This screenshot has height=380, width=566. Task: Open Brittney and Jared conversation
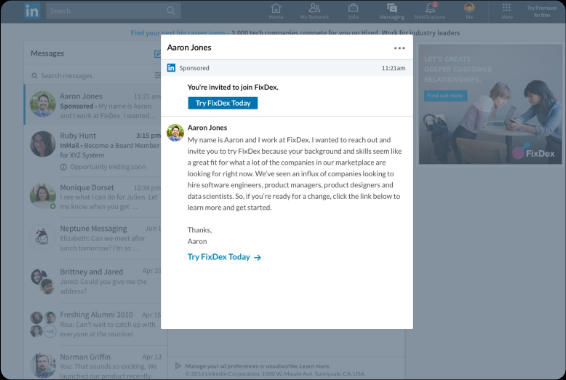click(x=93, y=281)
